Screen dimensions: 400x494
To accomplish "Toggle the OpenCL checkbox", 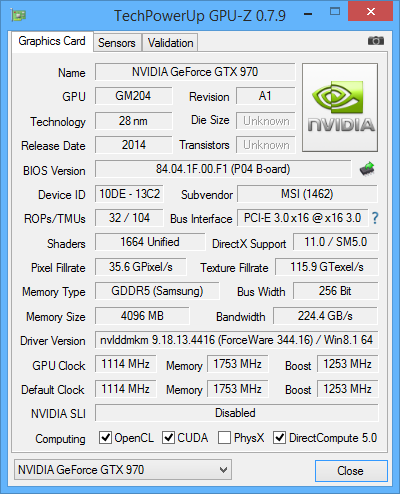I will coord(105,437).
